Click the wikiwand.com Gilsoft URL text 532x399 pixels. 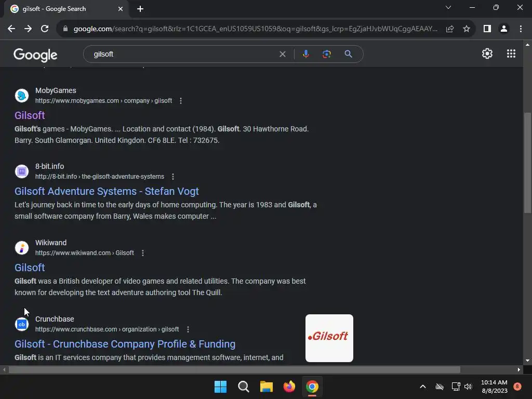[85, 253]
